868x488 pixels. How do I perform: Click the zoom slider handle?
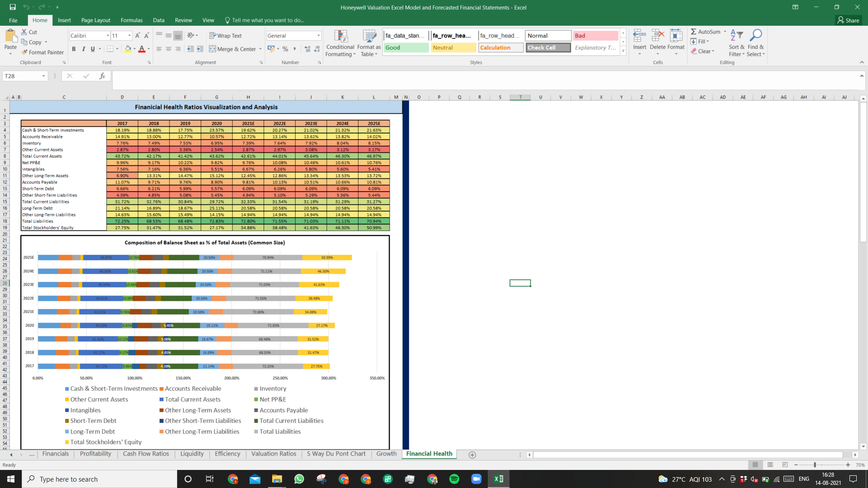(x=815, y=465)
